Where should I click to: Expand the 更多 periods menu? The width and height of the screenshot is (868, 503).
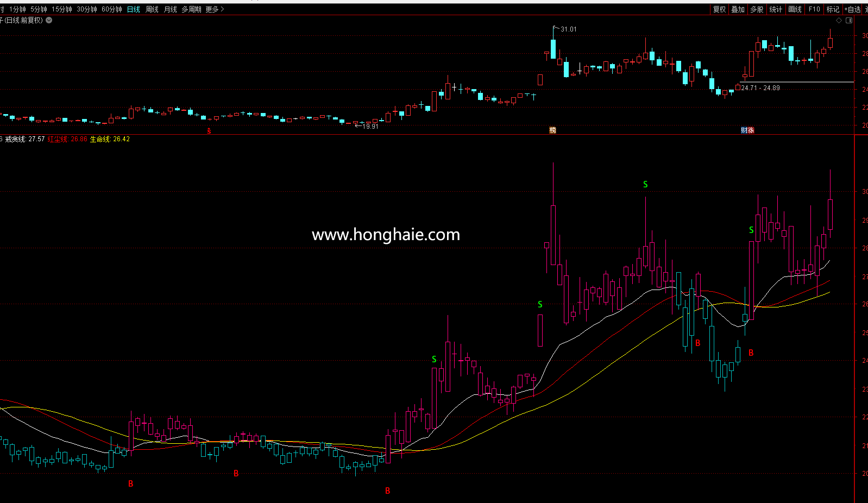point(215,9)
